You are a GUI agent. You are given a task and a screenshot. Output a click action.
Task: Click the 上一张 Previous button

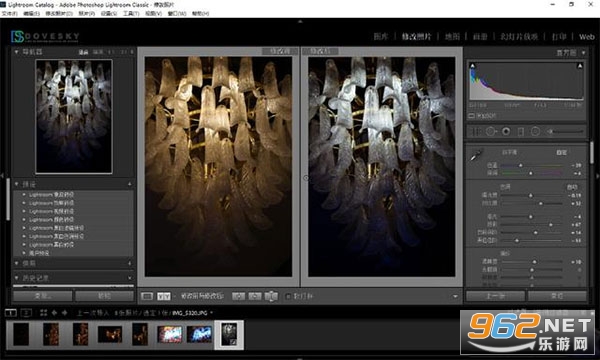tap(495, 296)
